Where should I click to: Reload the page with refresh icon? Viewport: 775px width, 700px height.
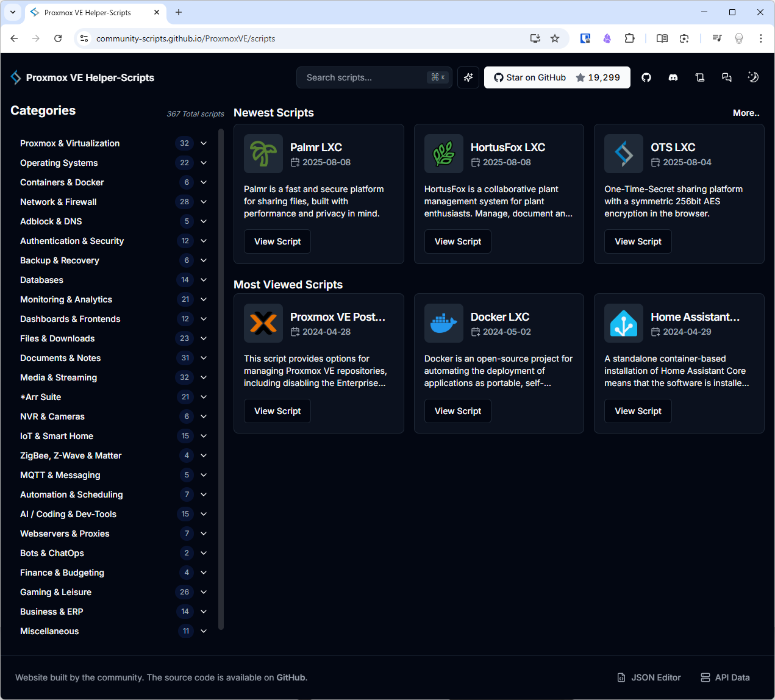58,38
